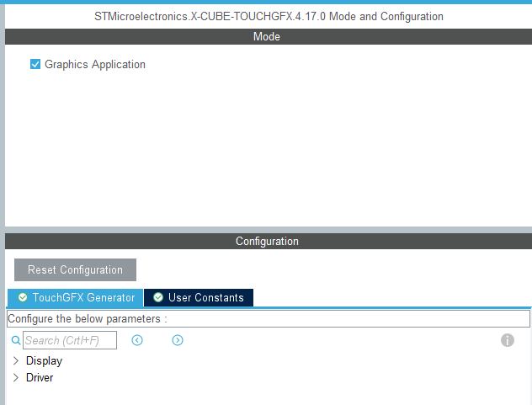Screen dimensions: 532x405
Task: Switch to the TouchGFX Generator tab
Action: click(x=75, y=298)
